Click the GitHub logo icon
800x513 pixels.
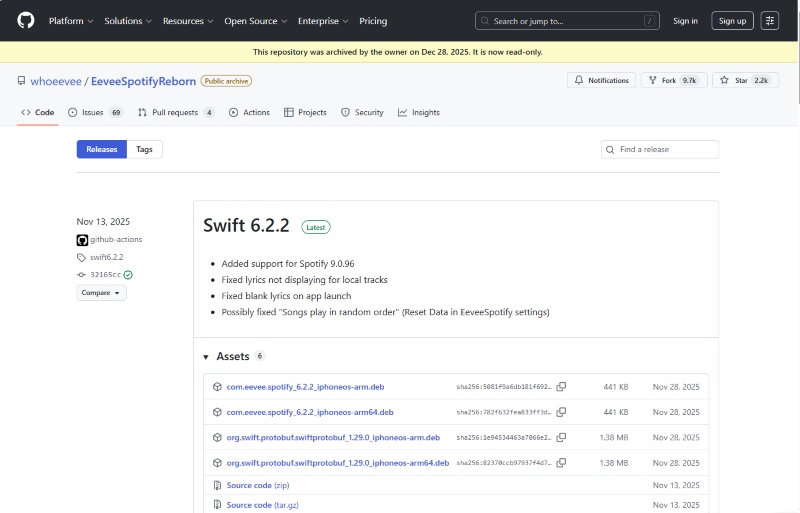(x=26, y=20)
